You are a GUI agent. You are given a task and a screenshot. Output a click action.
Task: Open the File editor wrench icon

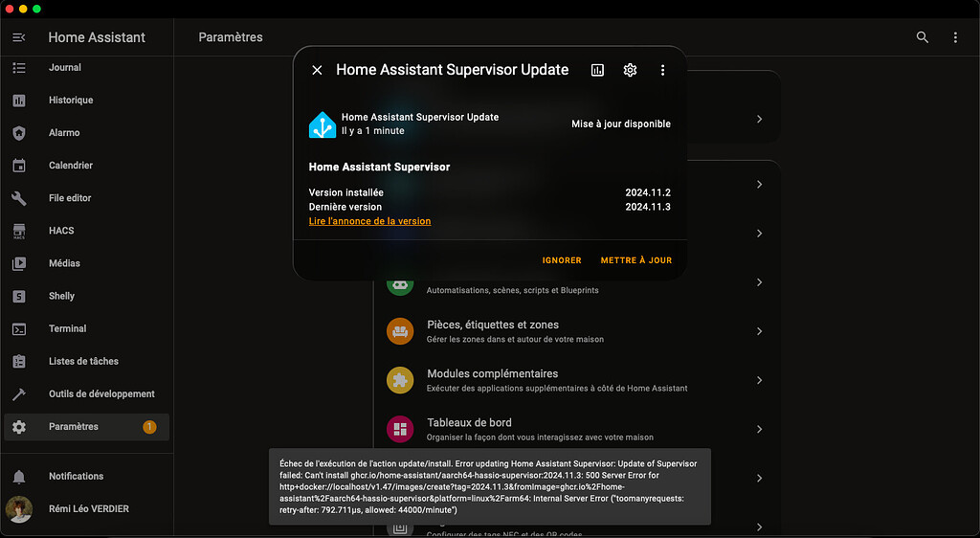[19, 198]
